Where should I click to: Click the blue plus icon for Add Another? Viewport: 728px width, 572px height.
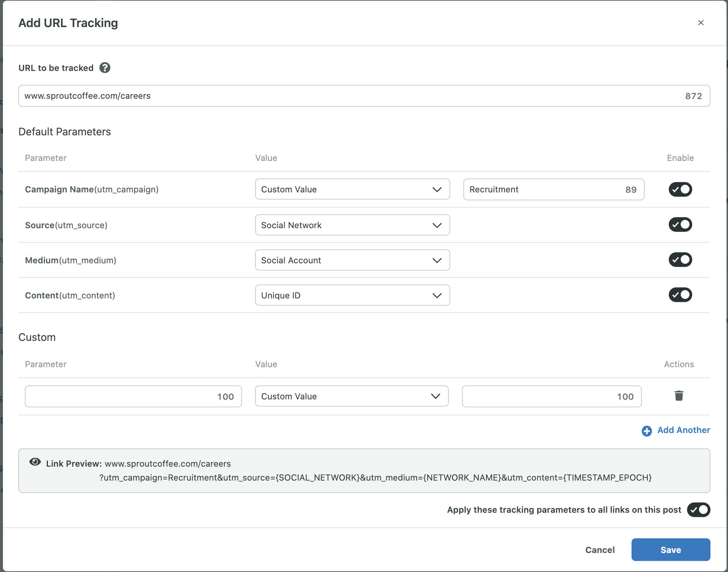(647, 431)
